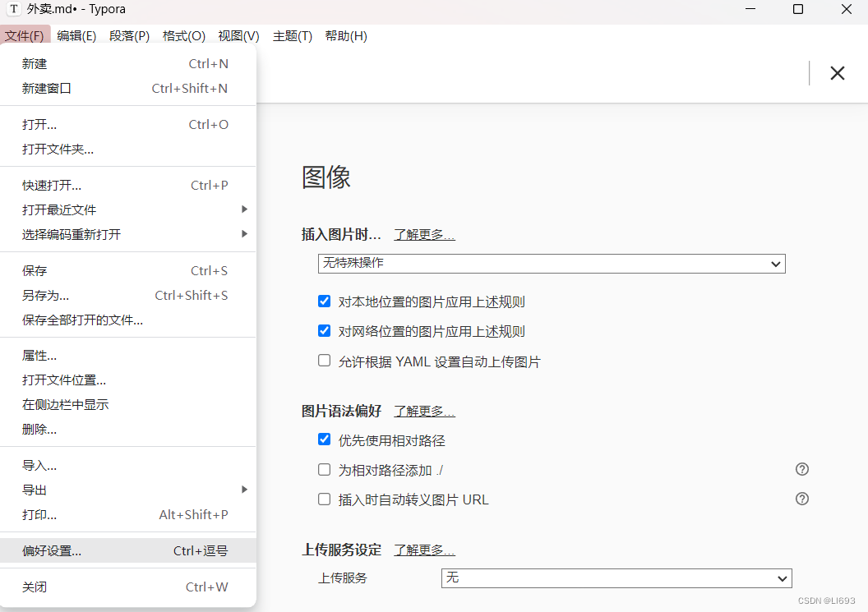Screen dimensions: 868x612
Task: Enable 为相对路径添加 ./ checkbox
Action: tap(325, 470)
